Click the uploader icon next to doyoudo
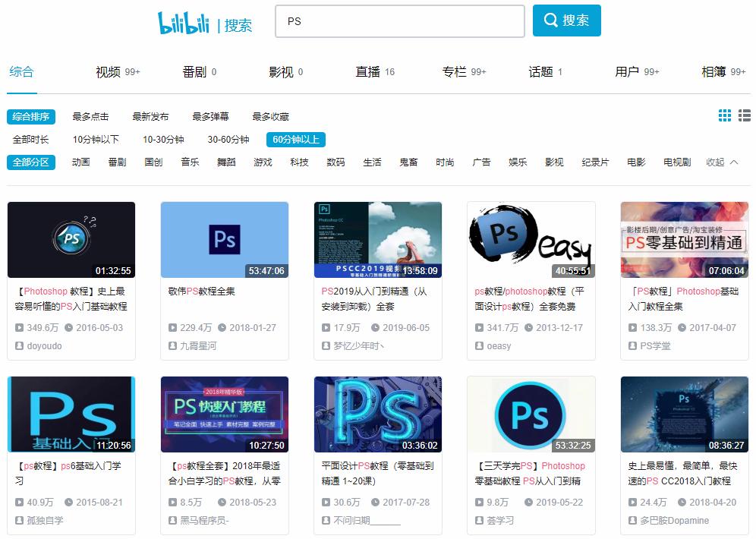 [x=19, y=346]
